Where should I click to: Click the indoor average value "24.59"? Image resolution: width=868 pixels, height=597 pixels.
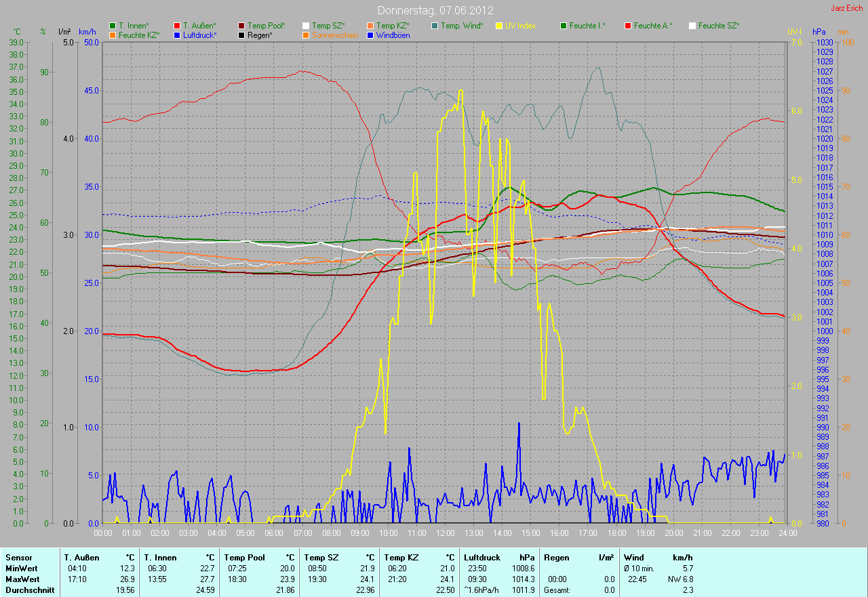point(205,590)
